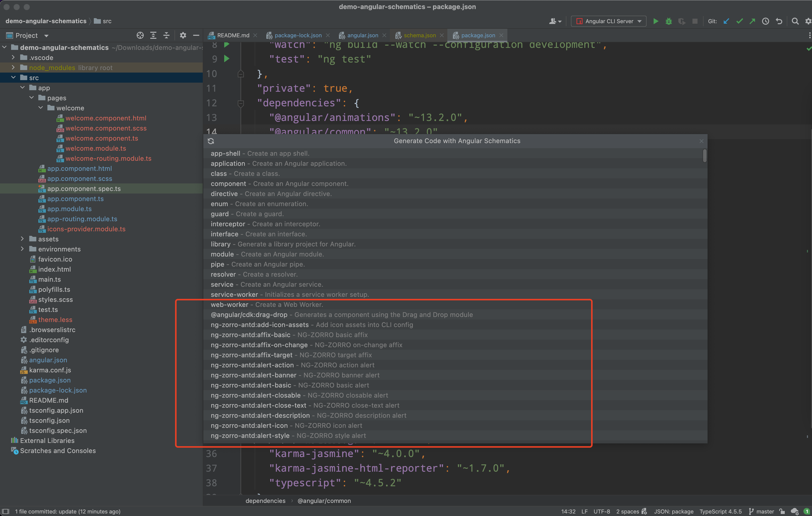Select the component schematic
Viewport: 812px width, 516px height.
(x=455, y=184)
